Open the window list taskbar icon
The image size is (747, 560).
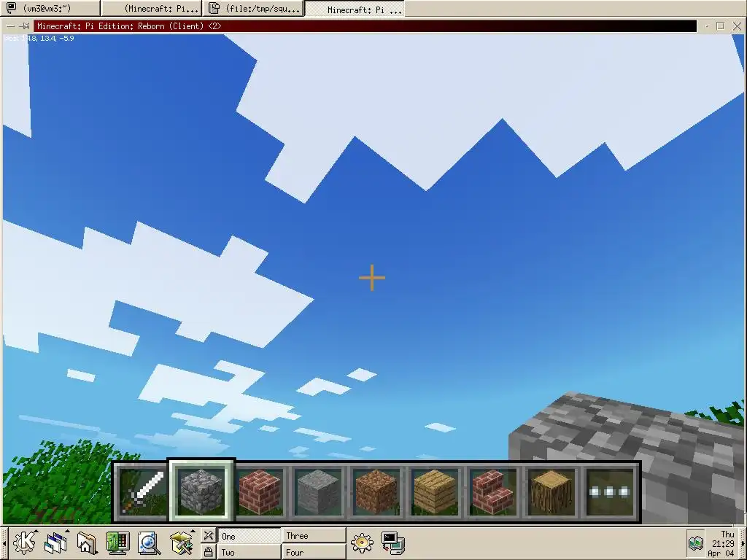(x=56, y=542)
